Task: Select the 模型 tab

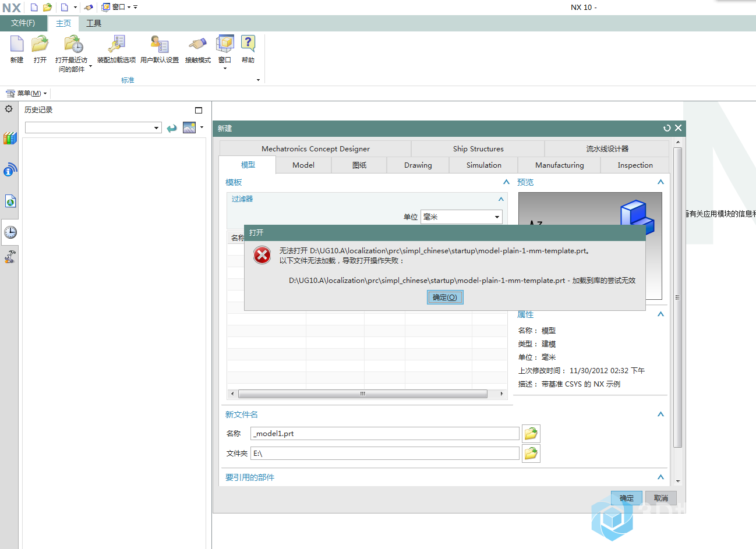Action: [248, 165]
